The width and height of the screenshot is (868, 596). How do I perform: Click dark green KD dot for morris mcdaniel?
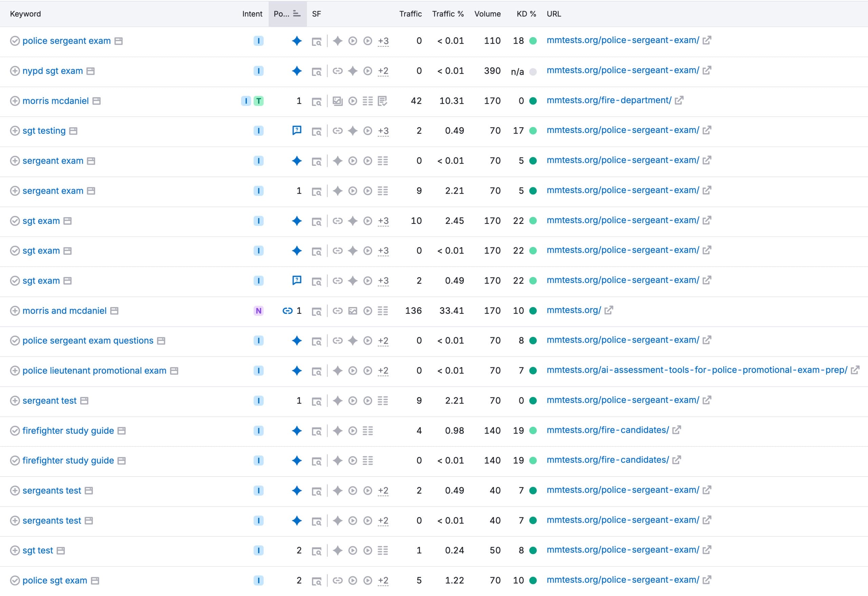pos(533,101)
